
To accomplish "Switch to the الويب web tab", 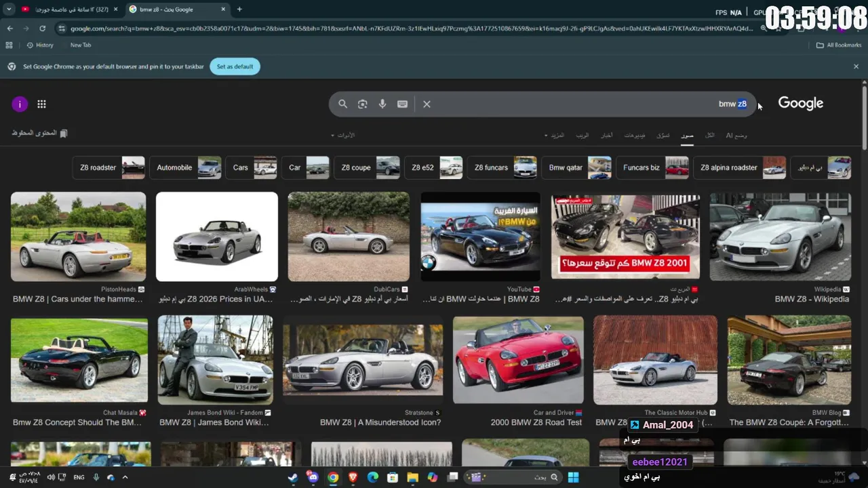I will click(x=583, y=135).
